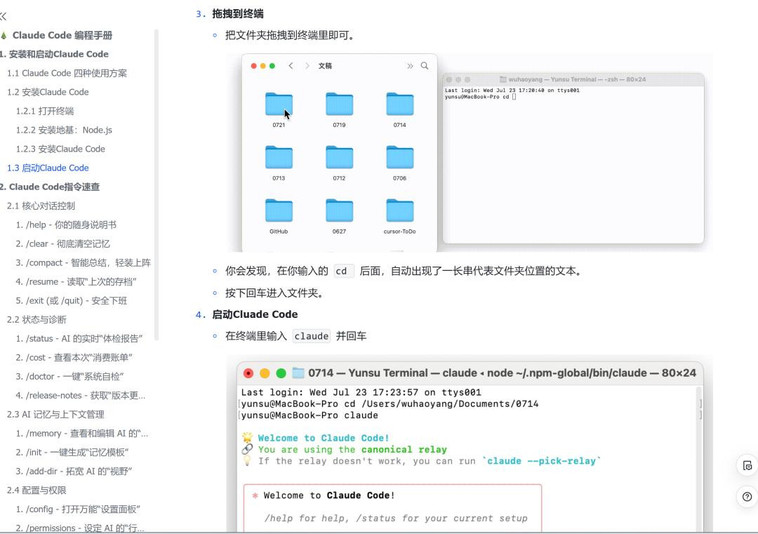The image size is (758, 534).
Task: Select highlighted 1.3 启动Claude Code
Action: (x=48, y=168)
